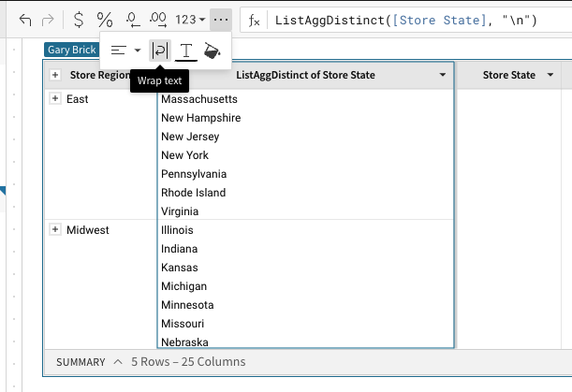
Task: Click the Pennsylvania entry
Action: 194,174
